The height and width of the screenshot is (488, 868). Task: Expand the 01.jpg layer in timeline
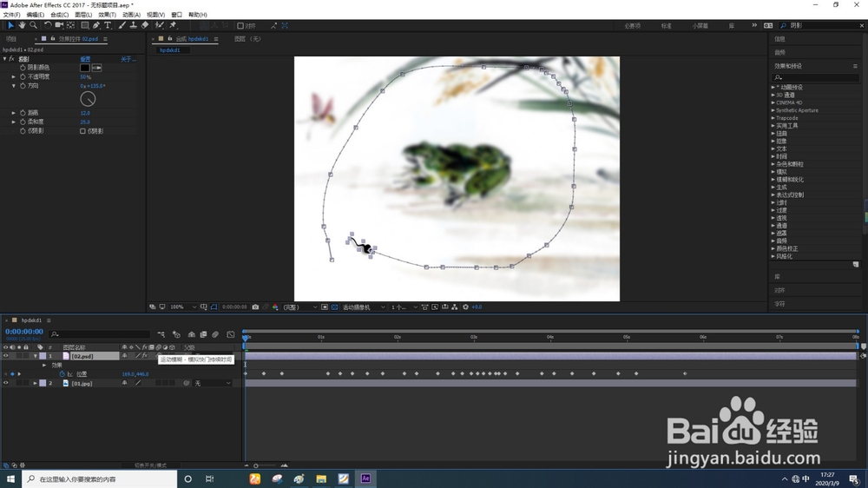click(x=36, y=383)
